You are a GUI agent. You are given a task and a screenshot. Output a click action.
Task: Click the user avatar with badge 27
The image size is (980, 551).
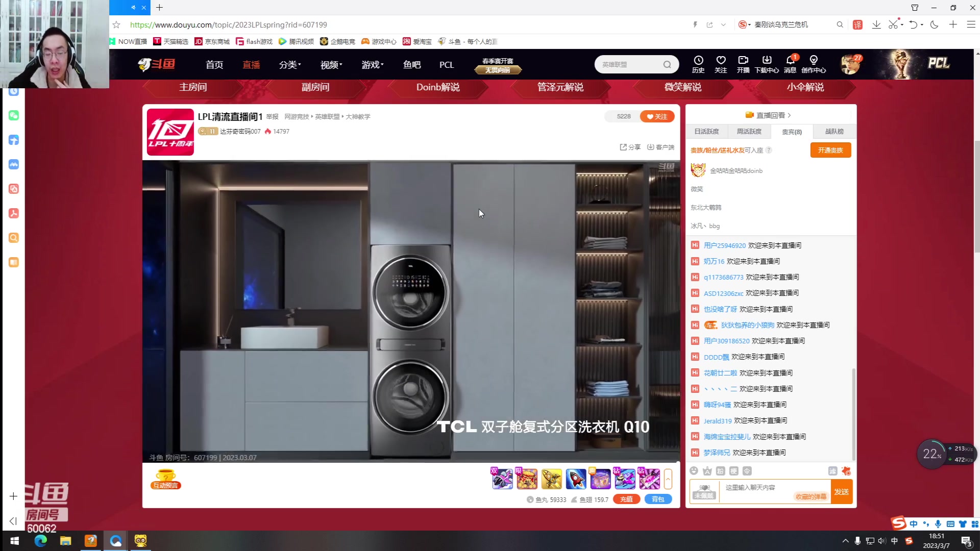tap(850, 64)
